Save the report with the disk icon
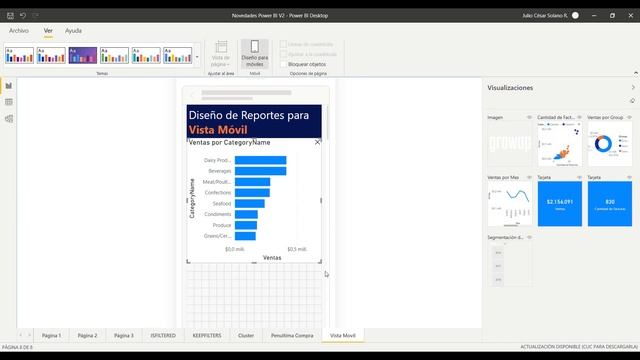The image size is (640, 360). pos(10,16)
